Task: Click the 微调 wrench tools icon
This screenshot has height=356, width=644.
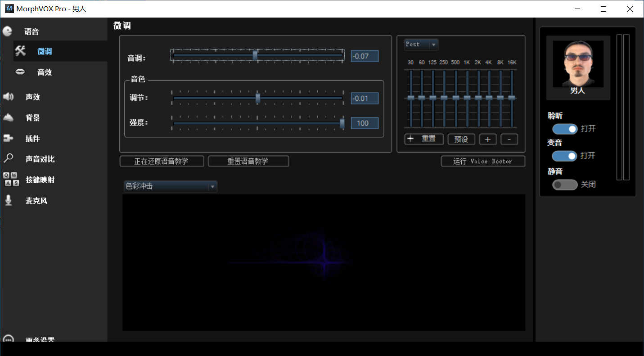Action: pyautogui.click(x=21, y=51)
